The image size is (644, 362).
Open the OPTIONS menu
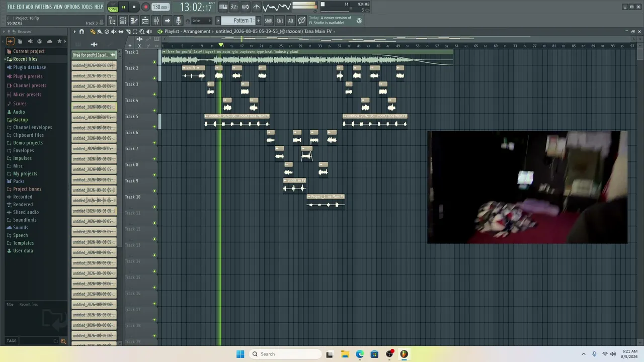click(x=72, y=7)
